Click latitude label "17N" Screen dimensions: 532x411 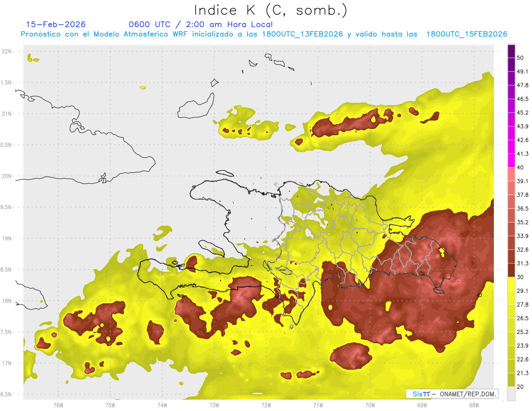point(7,363)
